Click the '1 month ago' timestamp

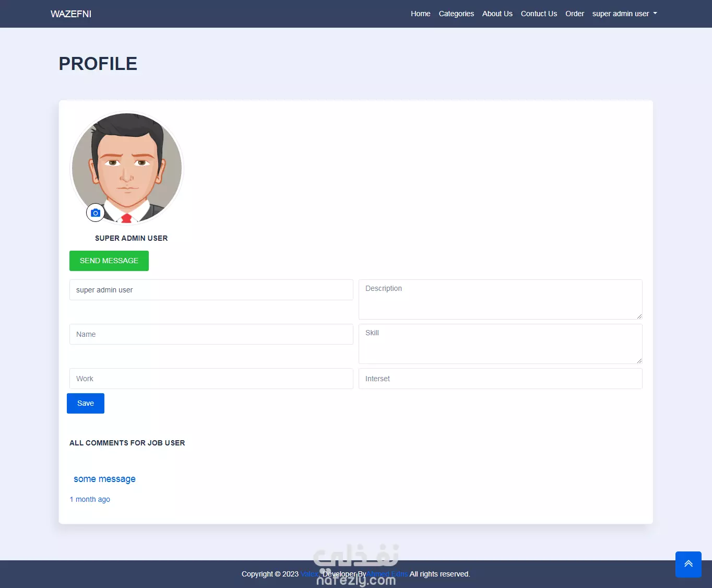pyautogui.click(x=90, y=499)
